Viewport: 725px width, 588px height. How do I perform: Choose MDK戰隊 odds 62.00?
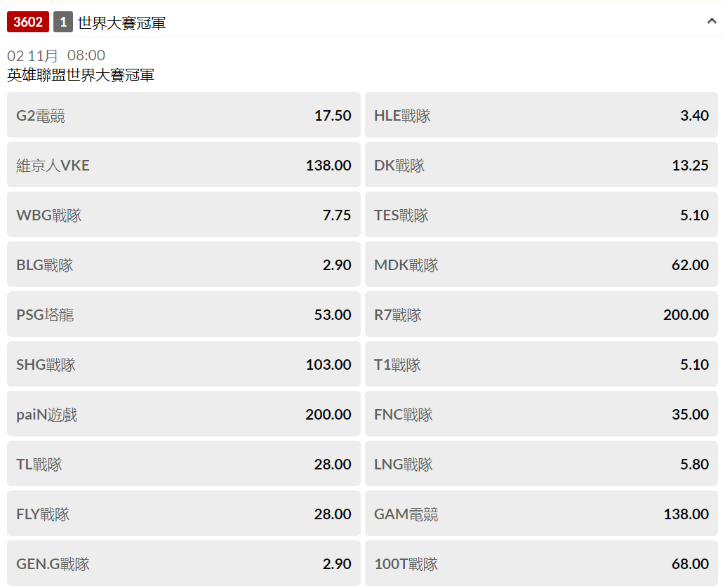541,265
